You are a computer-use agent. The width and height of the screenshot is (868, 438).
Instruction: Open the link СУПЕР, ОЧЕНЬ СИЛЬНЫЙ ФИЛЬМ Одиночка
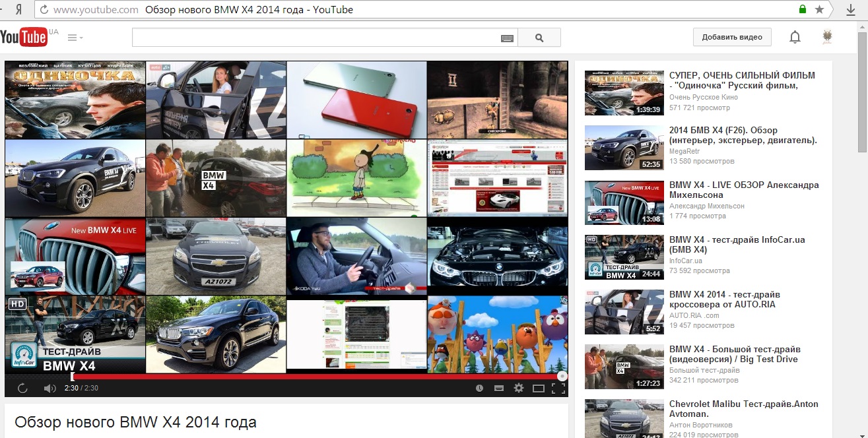pyautogui.click(x=742, y=80)
